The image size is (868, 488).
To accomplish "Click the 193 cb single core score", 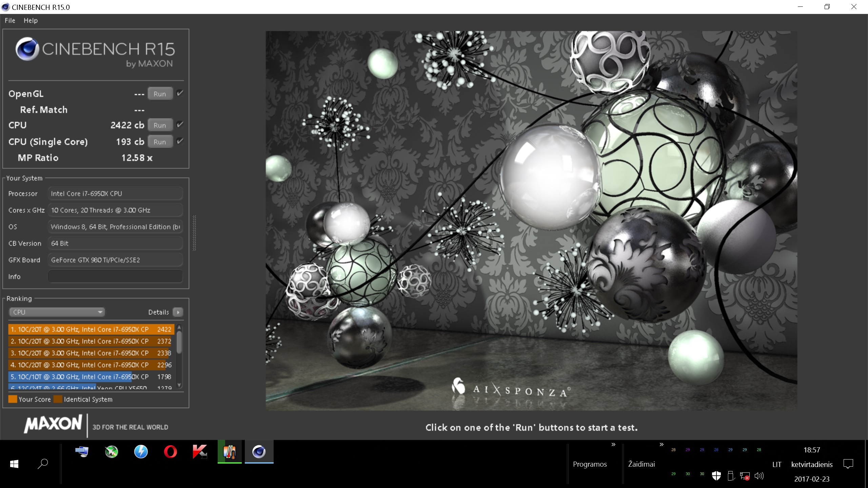I will pos(130,142).
